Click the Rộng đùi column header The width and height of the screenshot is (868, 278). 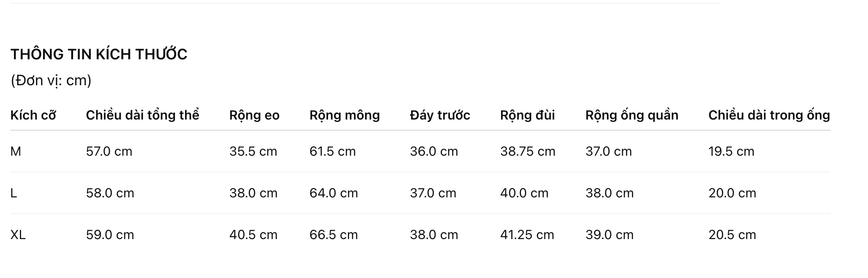coord(527,115)
